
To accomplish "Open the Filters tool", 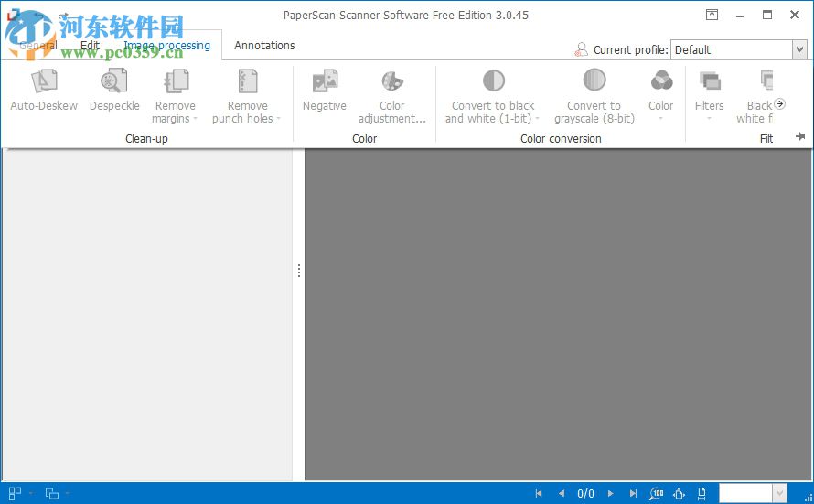I will [709, 97].
